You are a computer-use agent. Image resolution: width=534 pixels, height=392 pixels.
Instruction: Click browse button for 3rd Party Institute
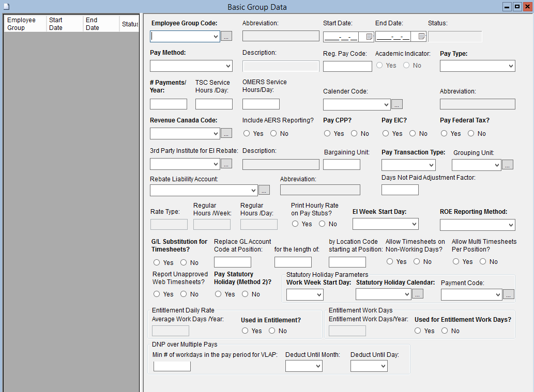[226, 164]
